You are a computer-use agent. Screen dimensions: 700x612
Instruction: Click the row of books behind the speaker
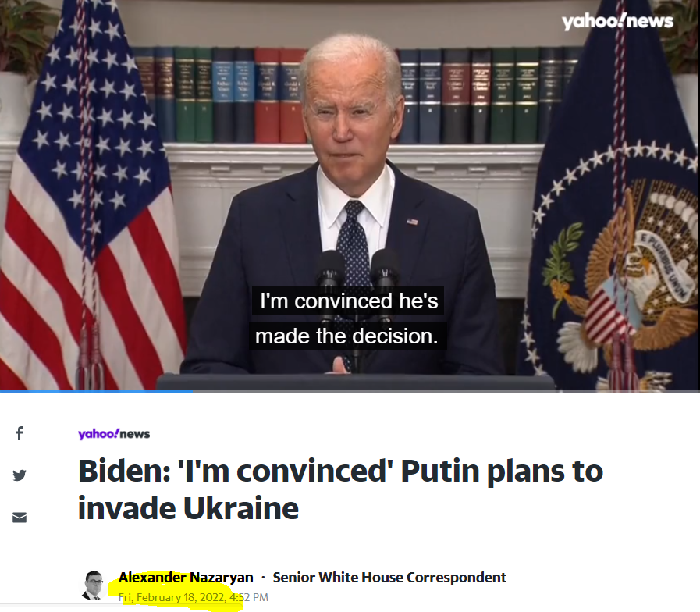pos(348,94)
